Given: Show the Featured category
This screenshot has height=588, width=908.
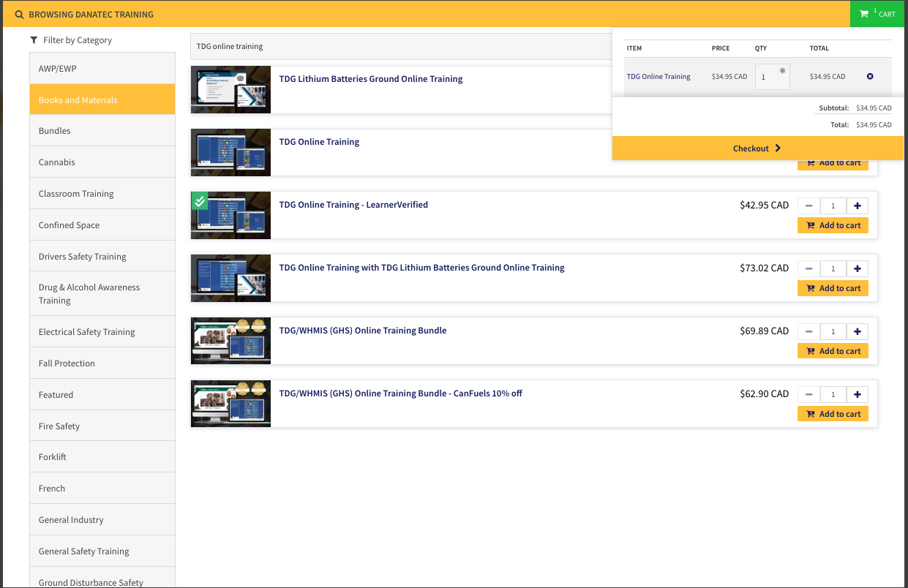Looking at the screenshot, I should tap(102, 394).
